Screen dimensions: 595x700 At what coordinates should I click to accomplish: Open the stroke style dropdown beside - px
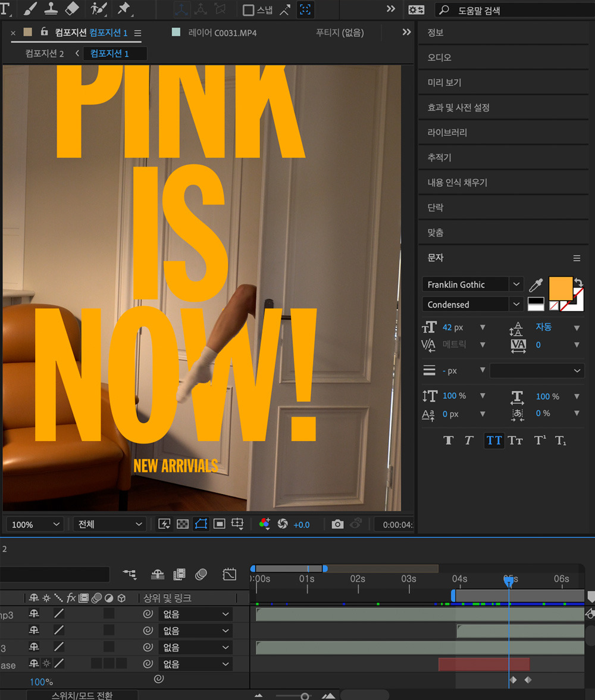coord(537,370)
